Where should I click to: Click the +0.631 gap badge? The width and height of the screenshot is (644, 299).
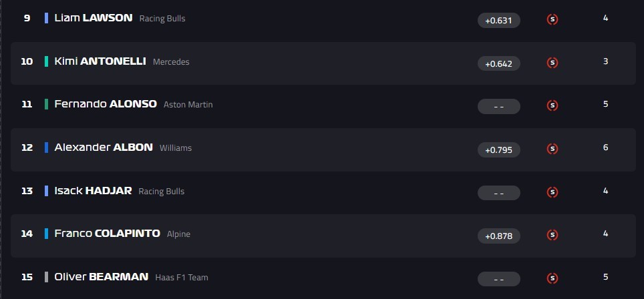(x=498, y=20)
